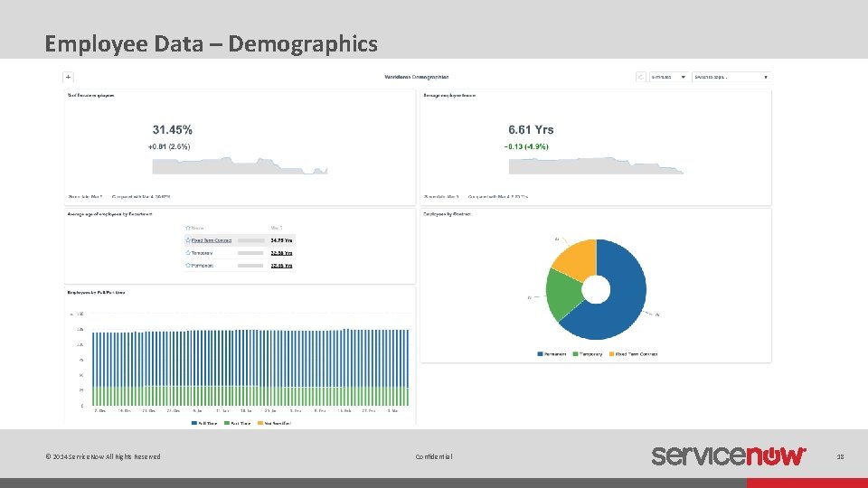This screenshot has width=868, height=488.
Task: Open the refresh interval minutes dropdown
Action: [669, 78]
